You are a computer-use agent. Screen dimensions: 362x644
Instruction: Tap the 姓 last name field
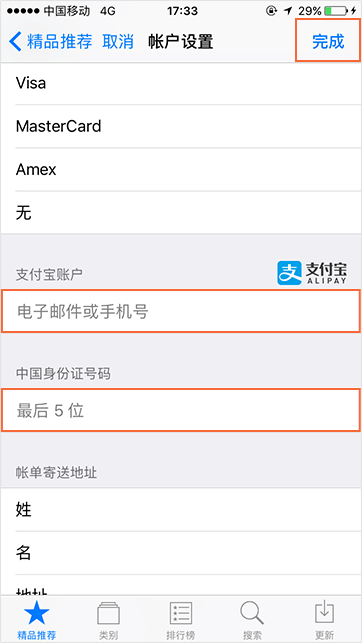181,510
